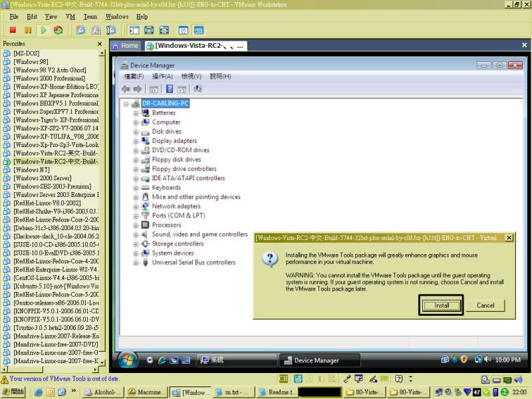
Task: Go forward using Device Manager's right arrow
Action: [138, 89]
